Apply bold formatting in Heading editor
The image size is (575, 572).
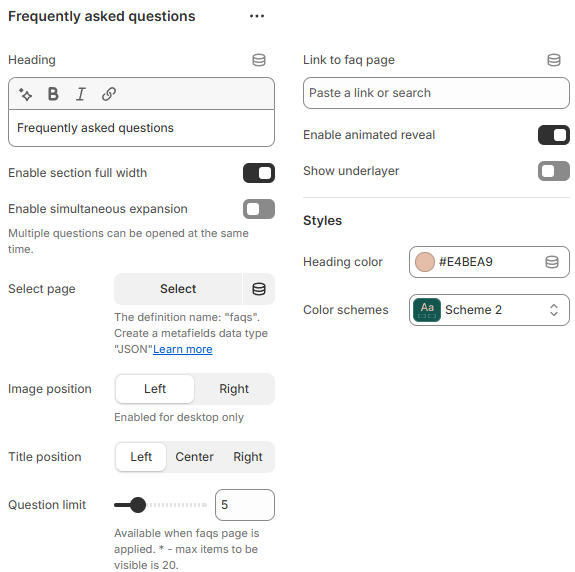coord(53,94)
